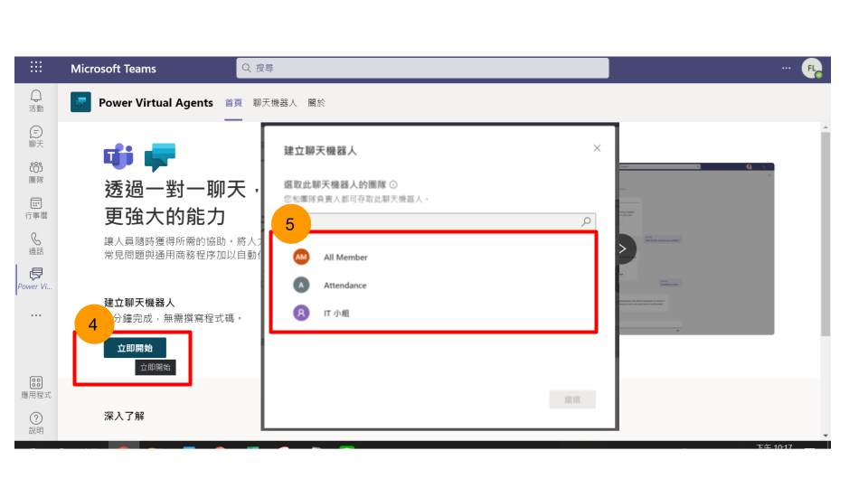This screenshot has width=868, height=488.
Task: Click the scrollbar up arrow
Action: coord(826,127)
